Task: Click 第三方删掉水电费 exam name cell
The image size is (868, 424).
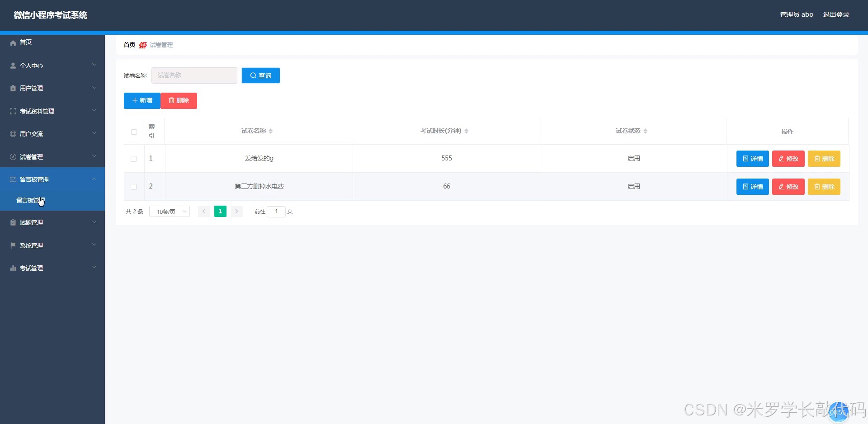Action: pyautogui.click(x=259, y=186)
